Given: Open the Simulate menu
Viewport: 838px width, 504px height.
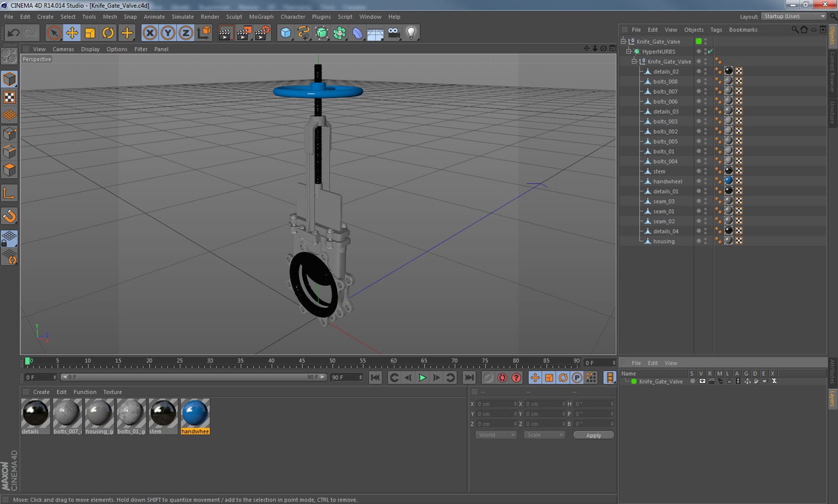Looking at the screenshot, I should tap(183, 17).
